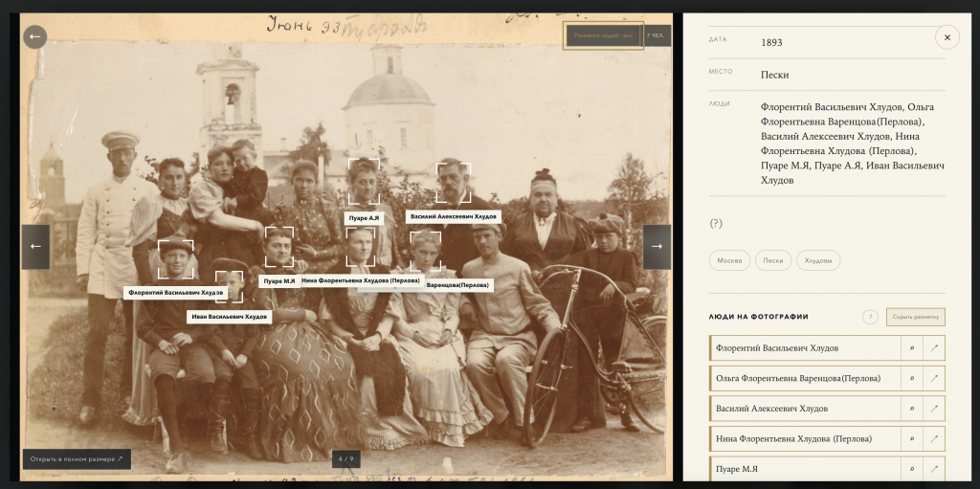Locate Пуаре М.Я with magnifier icon
This screenshot has width=980, height=489.
coord(912,469)
